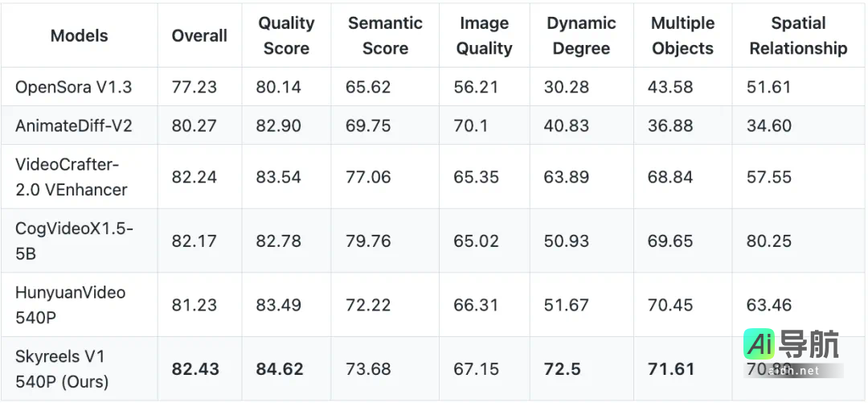Image resolution: width=868 pixels, height=403 pixels.
Task: Click the bold 82.43 overall score
Action: pos(195,369)
